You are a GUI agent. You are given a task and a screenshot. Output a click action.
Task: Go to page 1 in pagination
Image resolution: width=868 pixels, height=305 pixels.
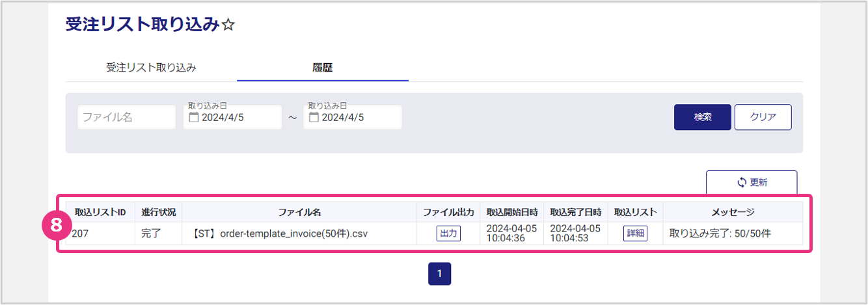[x=439, y=274]
